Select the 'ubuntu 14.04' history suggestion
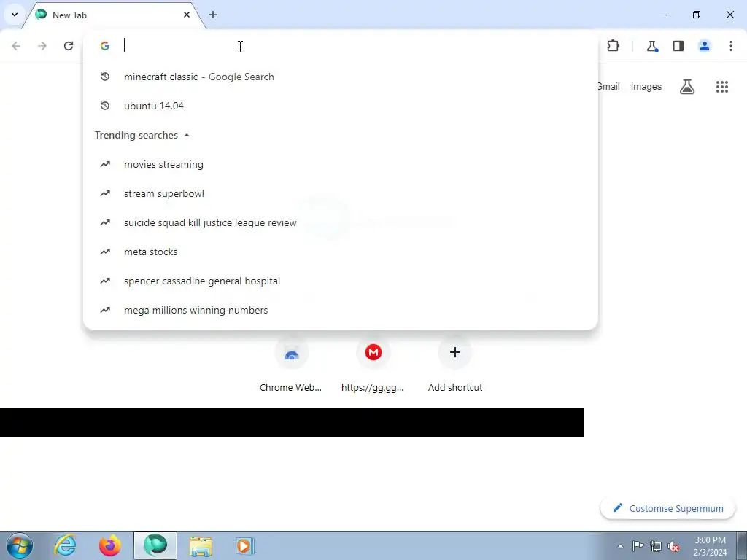747x560 pixels. 341,106
